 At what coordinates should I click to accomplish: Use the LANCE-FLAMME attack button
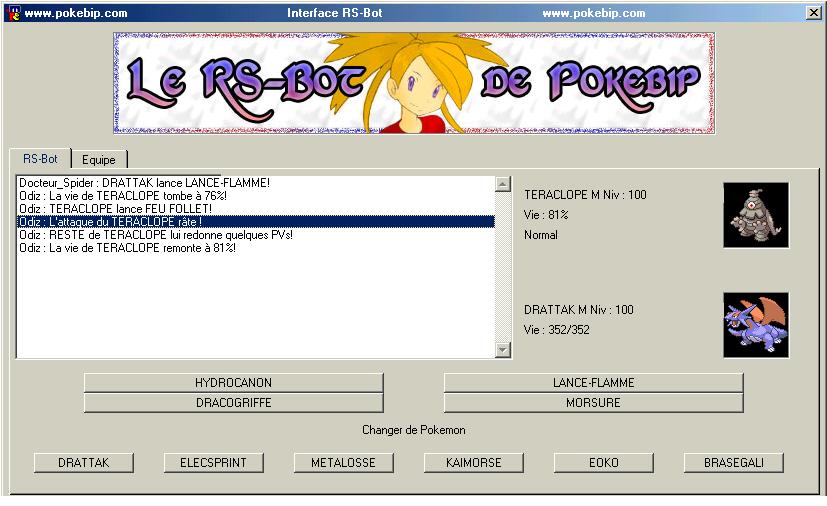(593, 383)
